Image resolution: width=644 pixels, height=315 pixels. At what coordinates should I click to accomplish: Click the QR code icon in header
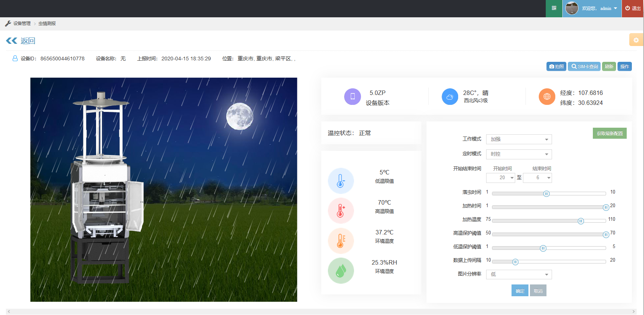pyautogui.click(x=554, y=8)
